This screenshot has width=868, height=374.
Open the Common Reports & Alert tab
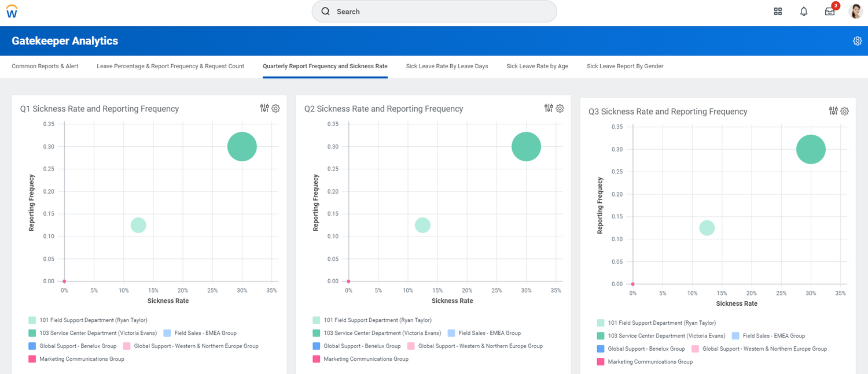click(45, 66)
